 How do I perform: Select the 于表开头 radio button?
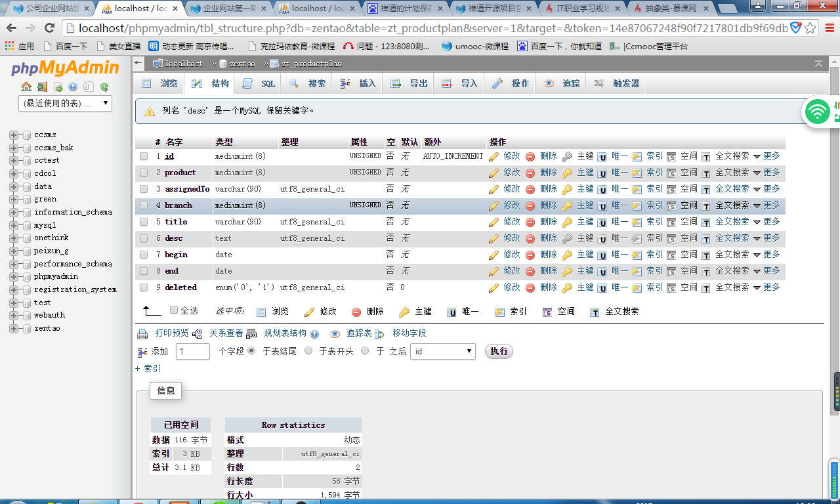point(308,351)
